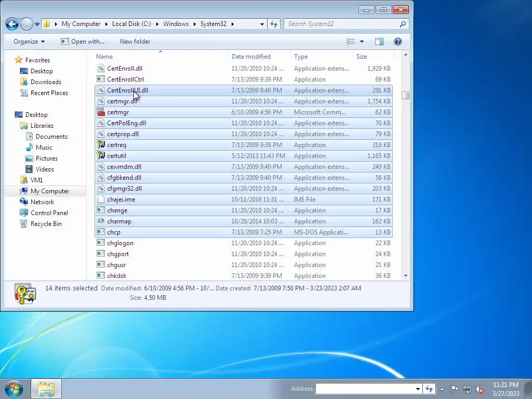Click the My Computer breadcrumb

click(x=81, y=24)
